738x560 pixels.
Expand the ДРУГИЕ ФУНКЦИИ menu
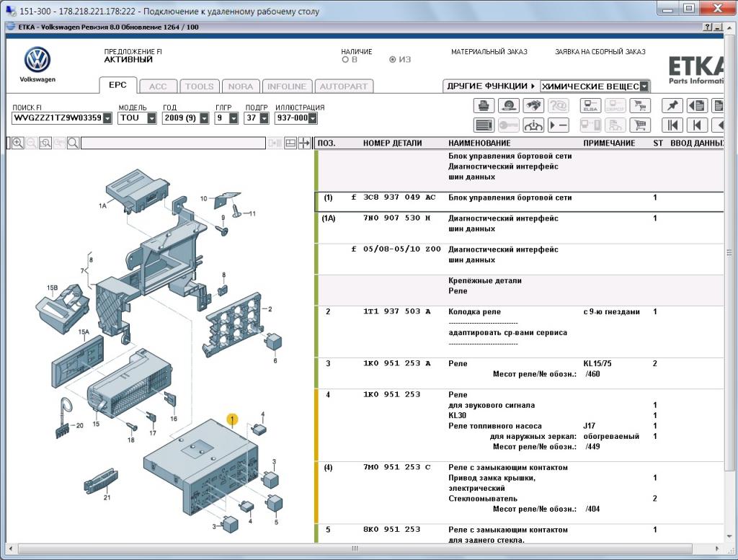click(491, 86)
